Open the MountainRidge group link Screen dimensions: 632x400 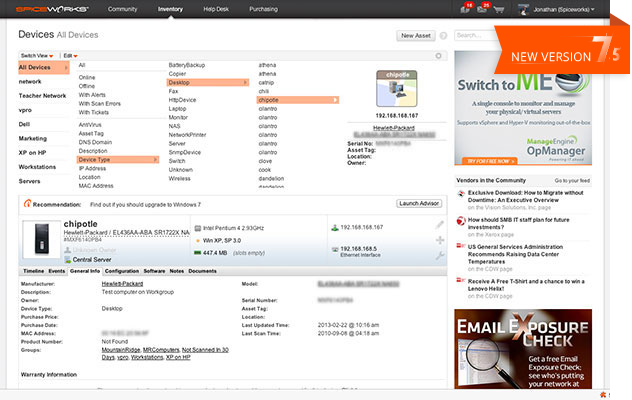point(121,350)
